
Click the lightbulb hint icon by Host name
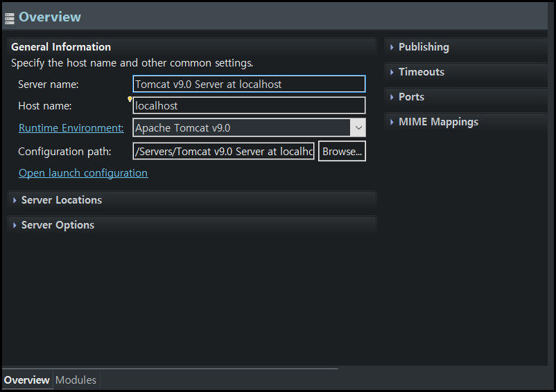coord(130,99)
